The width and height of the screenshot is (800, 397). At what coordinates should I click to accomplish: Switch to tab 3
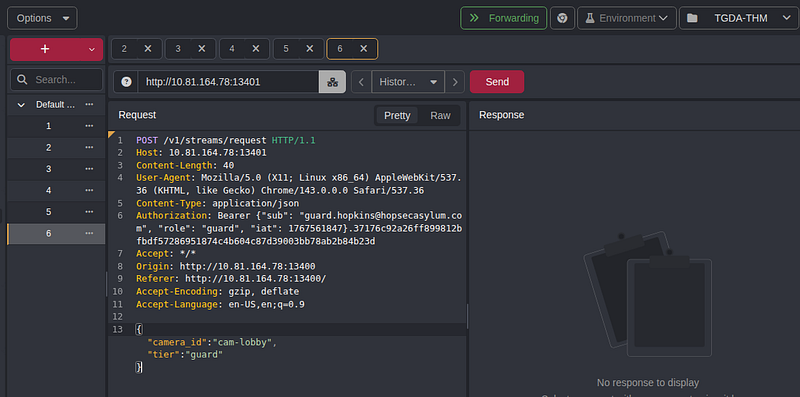(178, 49)
